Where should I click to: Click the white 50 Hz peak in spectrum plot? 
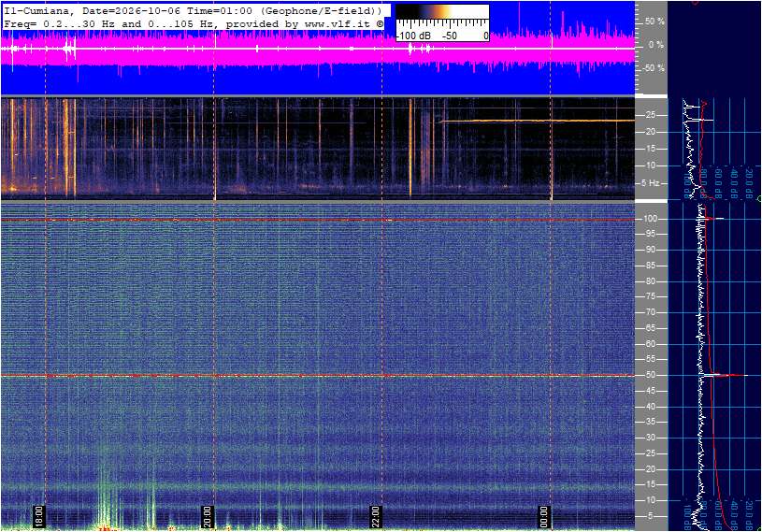click(726, 375)
